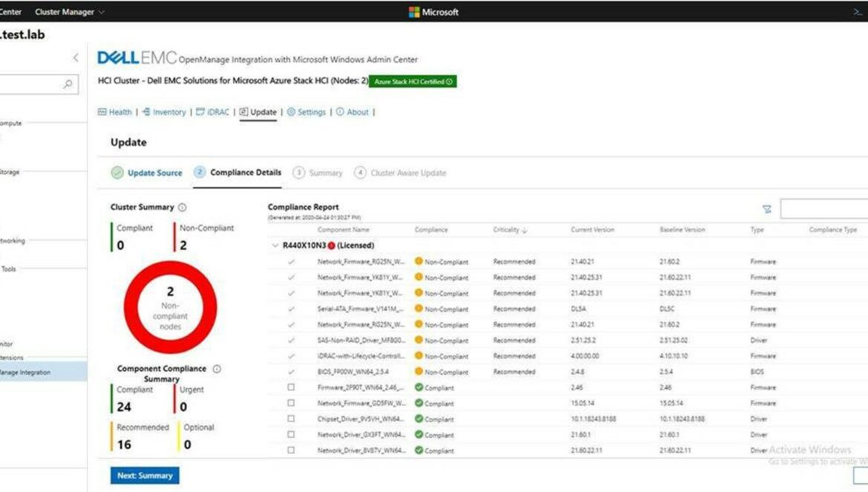Click the Next: Summary button
The image size is (868, 492).
point(145,476)
